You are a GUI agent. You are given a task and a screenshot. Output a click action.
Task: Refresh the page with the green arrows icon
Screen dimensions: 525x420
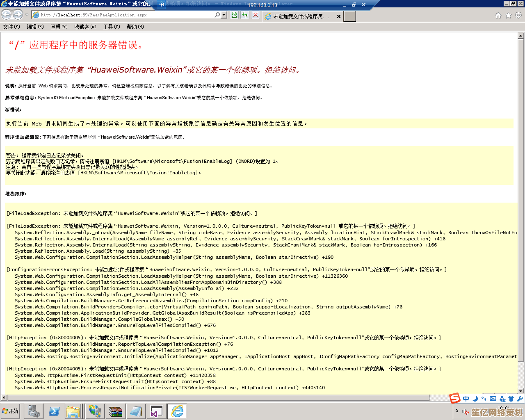245,15
